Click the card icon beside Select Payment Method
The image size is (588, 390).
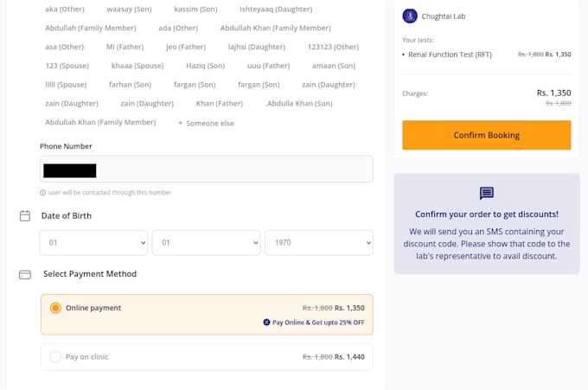pos(25,274)
